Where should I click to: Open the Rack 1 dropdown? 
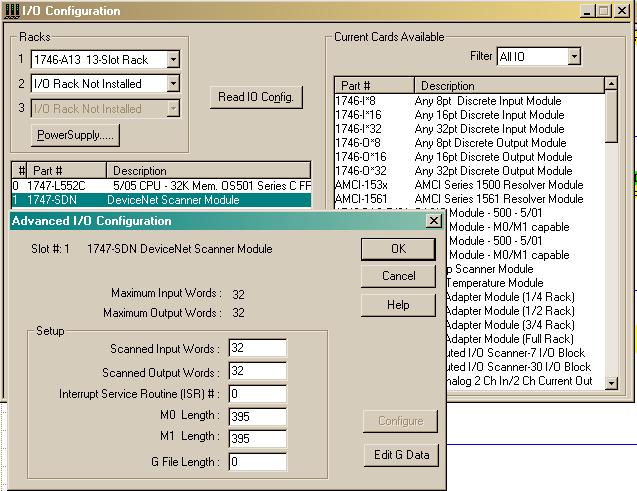tap(173, 60)
